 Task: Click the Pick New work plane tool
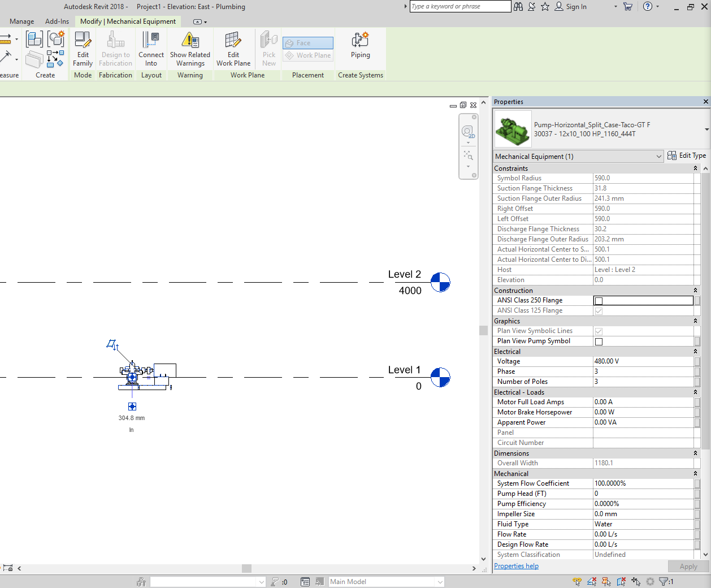tap(269, 49)
